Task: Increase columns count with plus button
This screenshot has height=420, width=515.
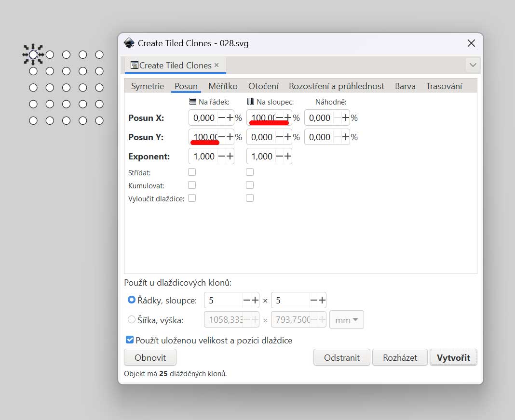Action: click(322, 301)
